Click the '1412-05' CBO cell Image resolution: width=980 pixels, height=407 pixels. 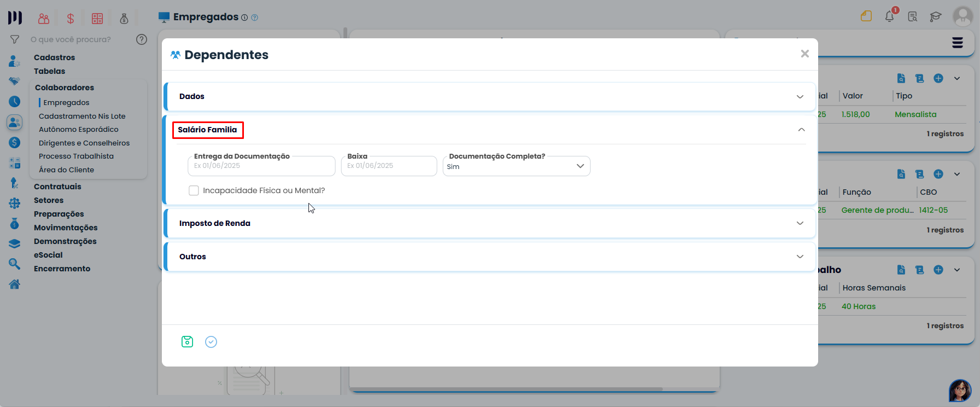tap(934, 210)
